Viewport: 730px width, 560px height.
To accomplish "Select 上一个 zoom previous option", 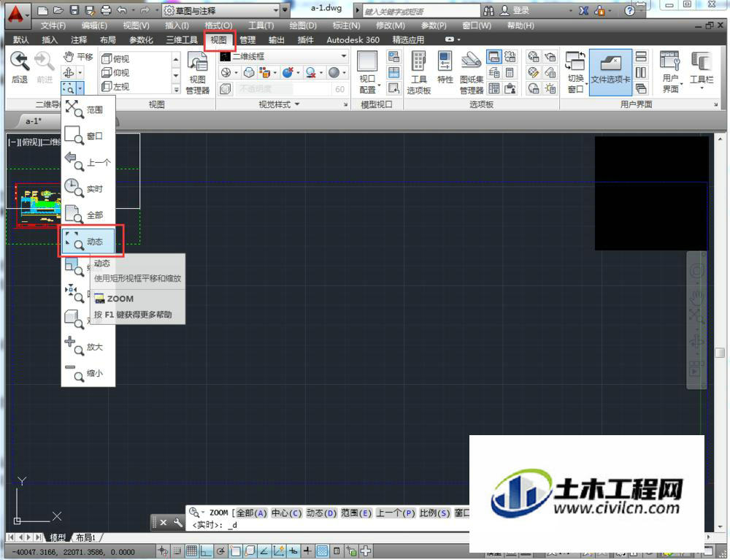I will [x=88, y=162].
